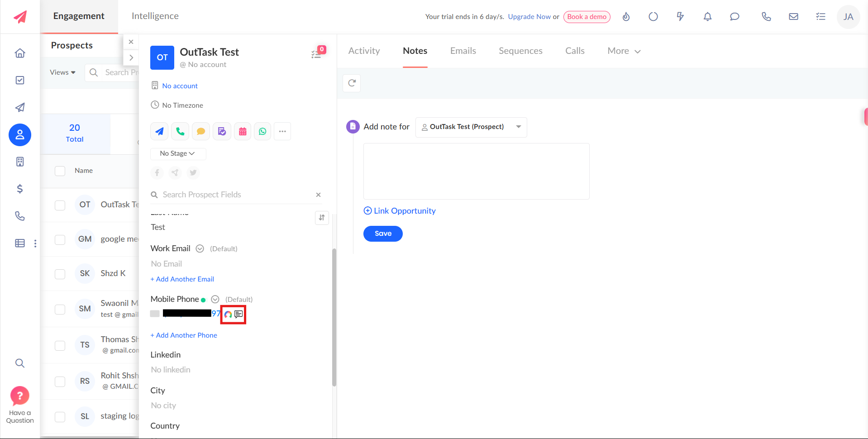This screenshot has width=868, height=439.
Task: Select the Rohit row checkbox
Action: point(60,382)
